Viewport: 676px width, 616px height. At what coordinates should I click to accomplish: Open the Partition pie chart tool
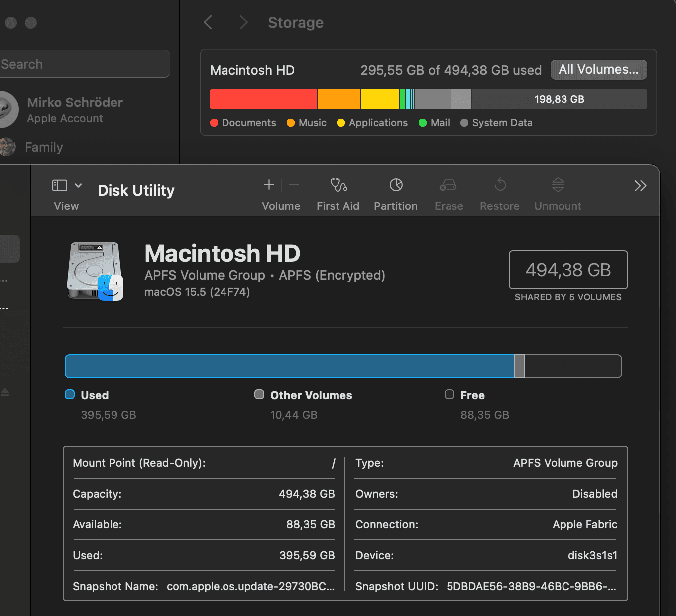(396, 185)
